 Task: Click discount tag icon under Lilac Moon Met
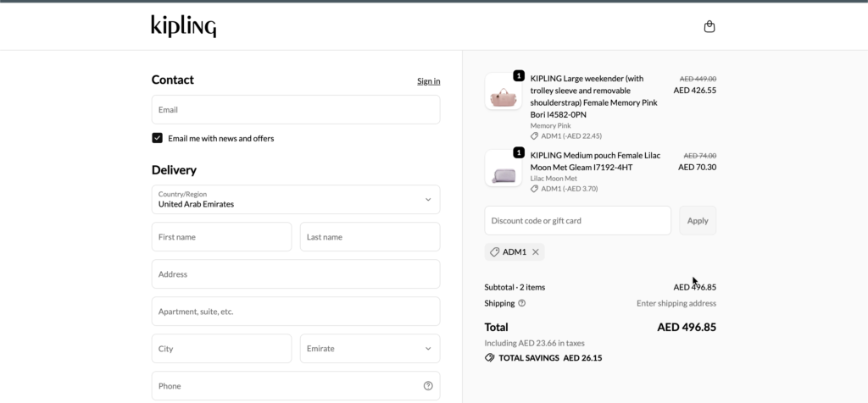tap(534, 189)
